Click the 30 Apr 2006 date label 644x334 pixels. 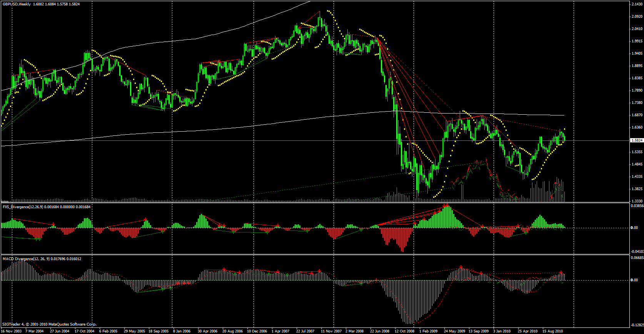coord(207,331)
